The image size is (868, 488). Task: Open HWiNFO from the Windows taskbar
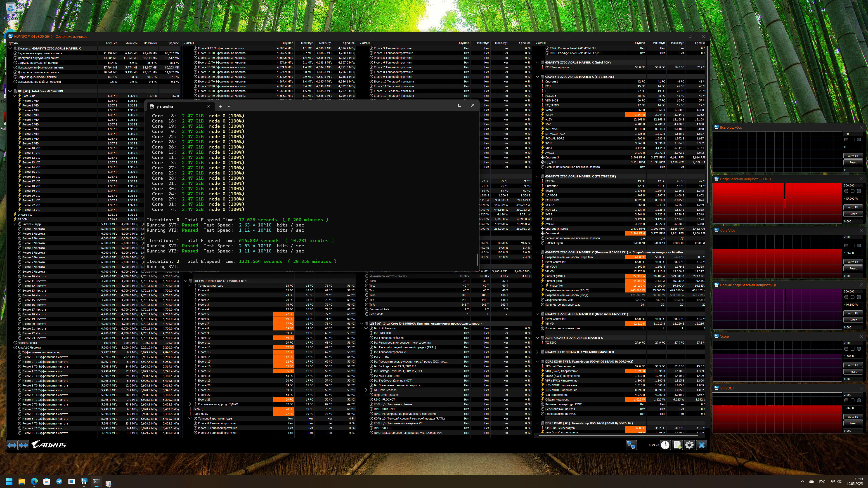[x=84, y=482]
